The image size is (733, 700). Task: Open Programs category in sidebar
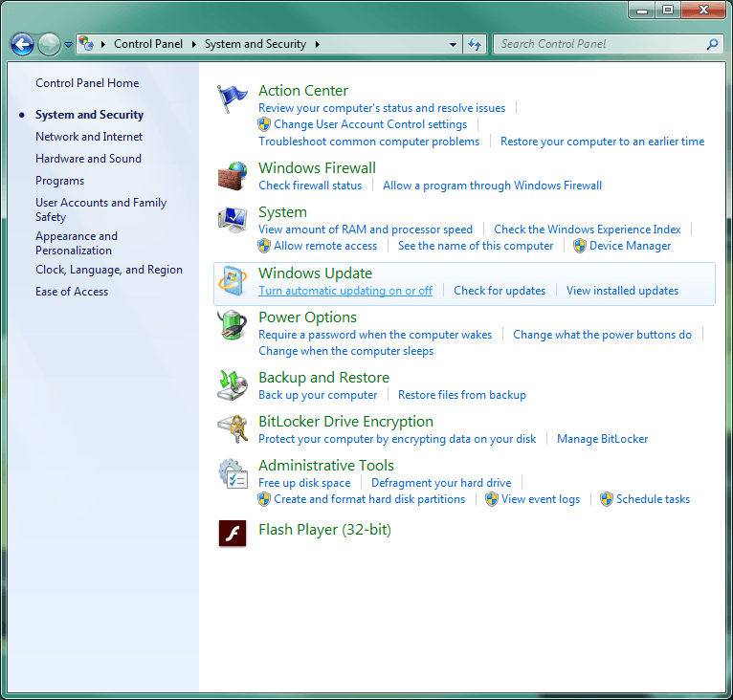(60, 181)
